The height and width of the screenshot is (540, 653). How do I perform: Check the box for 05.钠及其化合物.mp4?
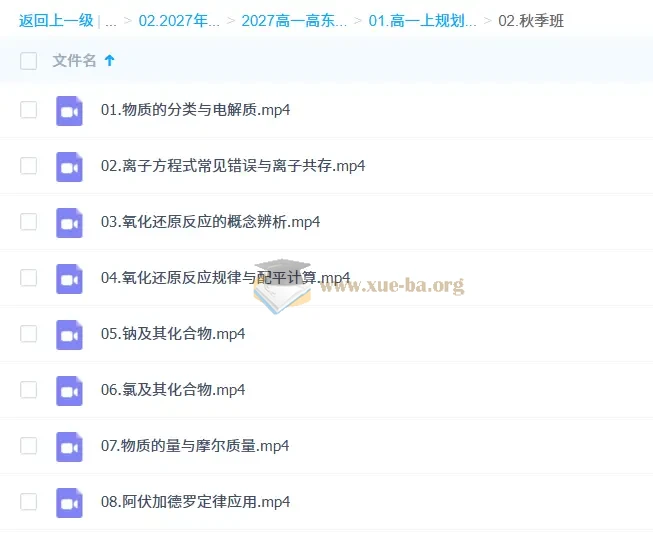click(x=28, y=333)
